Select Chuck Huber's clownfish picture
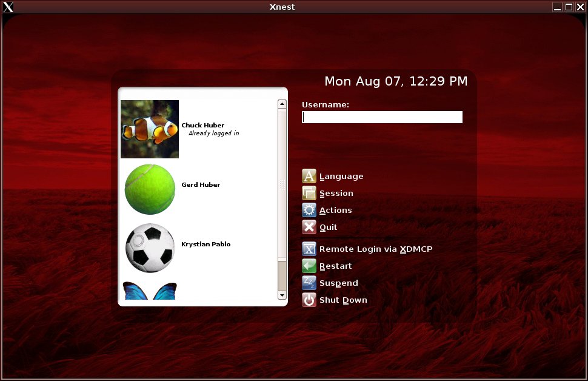Screen dimensions: 588x381 tap(150, 129)
